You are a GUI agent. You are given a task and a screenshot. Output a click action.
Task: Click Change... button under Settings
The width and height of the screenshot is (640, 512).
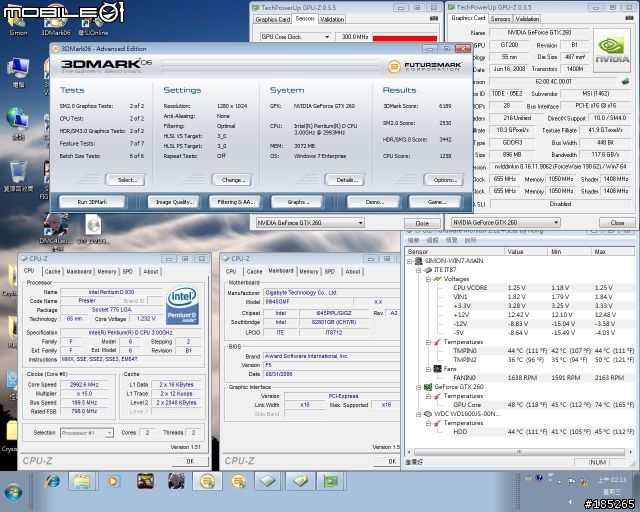pyautogui.click(x=233, y=180)
